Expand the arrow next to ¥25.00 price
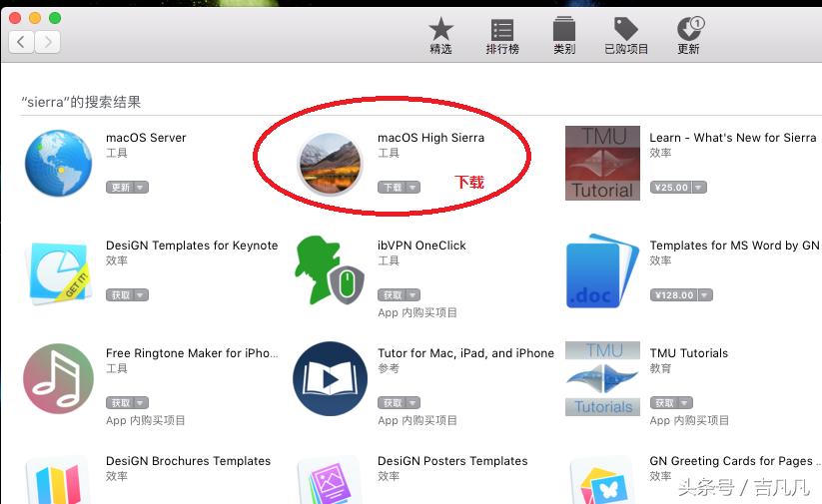Viewport: 822px width, 504px height. 699,187
